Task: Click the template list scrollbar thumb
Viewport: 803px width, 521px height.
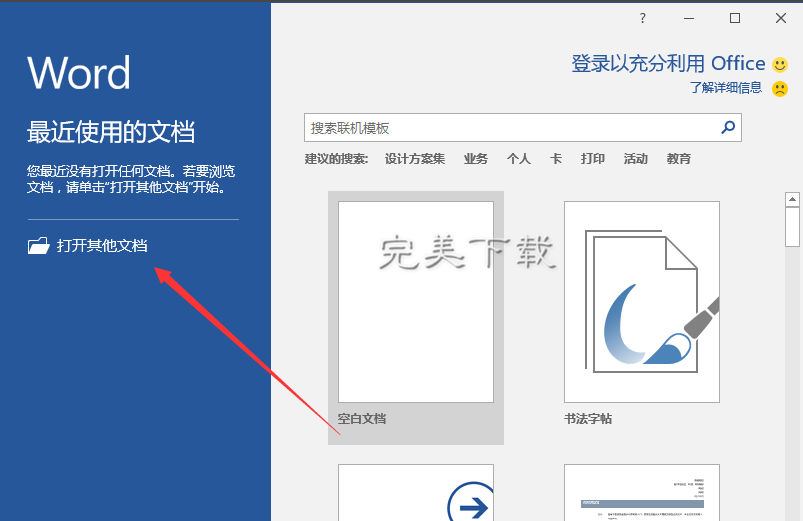Action: click(x=792, y=227)
